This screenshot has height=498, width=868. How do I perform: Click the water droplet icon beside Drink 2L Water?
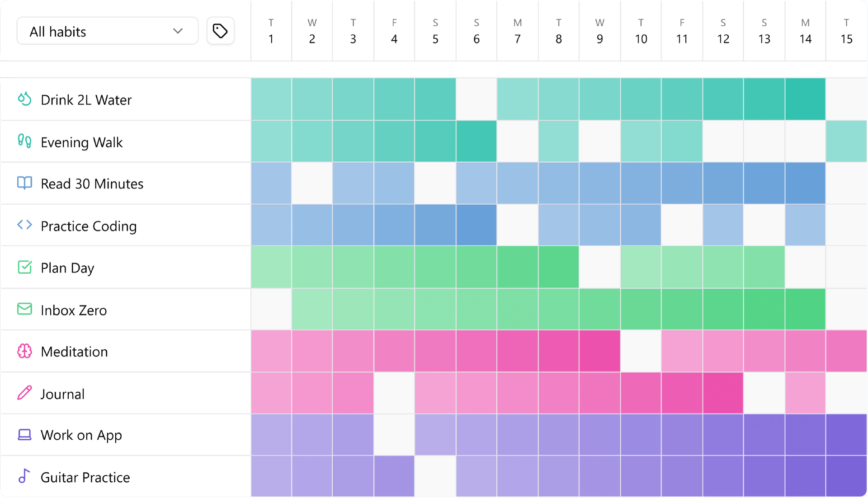click(24, 99)
